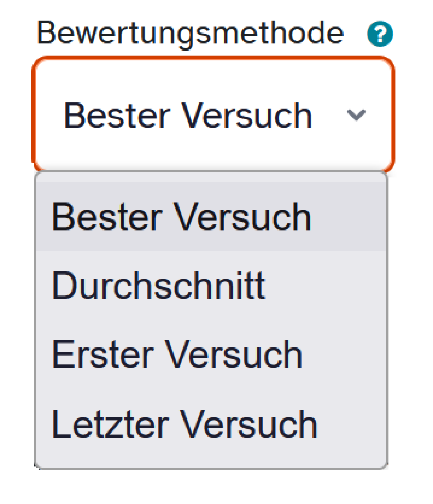Close the list using the chevron
This screenshot has width=433, height=504.
click(356, 115)
